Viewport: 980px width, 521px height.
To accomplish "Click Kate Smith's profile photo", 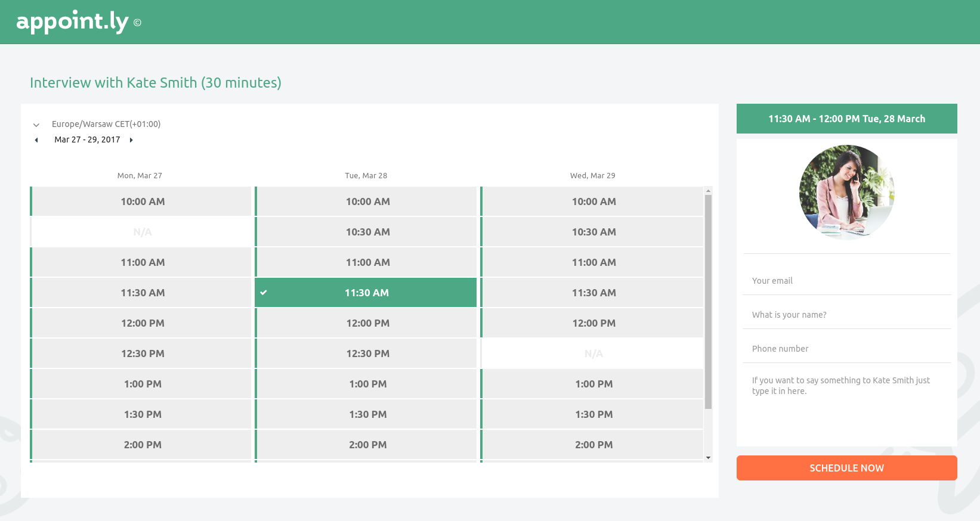I will point(846,193).
